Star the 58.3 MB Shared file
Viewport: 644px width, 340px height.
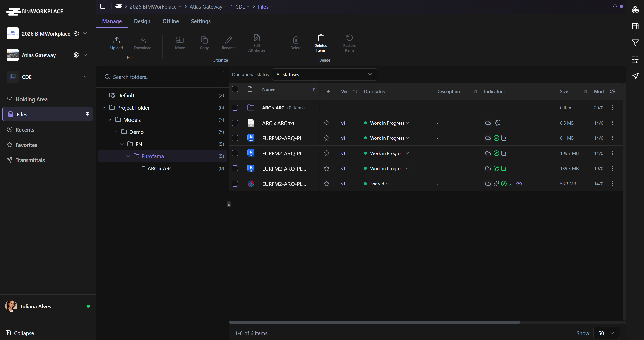[x=327, y=184]
